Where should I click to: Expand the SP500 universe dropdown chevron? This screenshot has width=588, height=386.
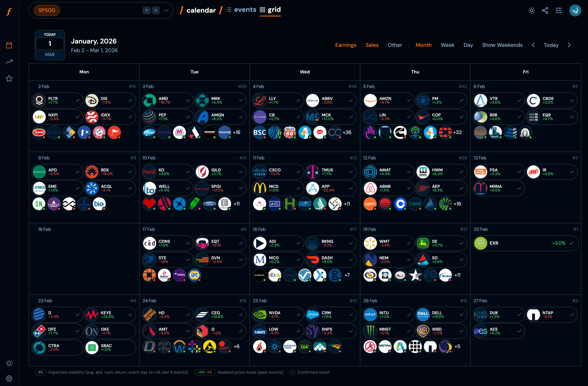(166, 10)
